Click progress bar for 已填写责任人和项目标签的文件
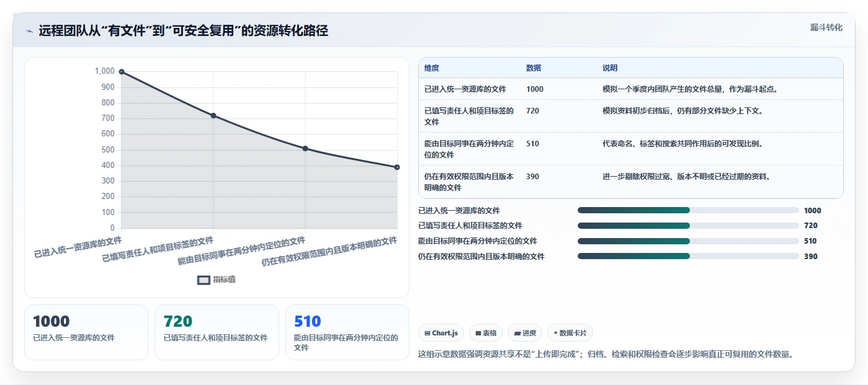This screenshot has width=868, height=385. click(x=688, y=226)
